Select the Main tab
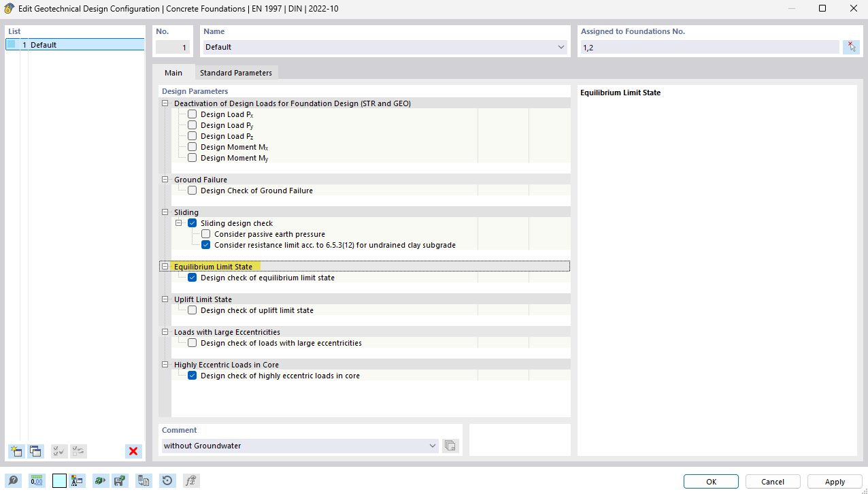868x494 pixels. coord(173,73)
